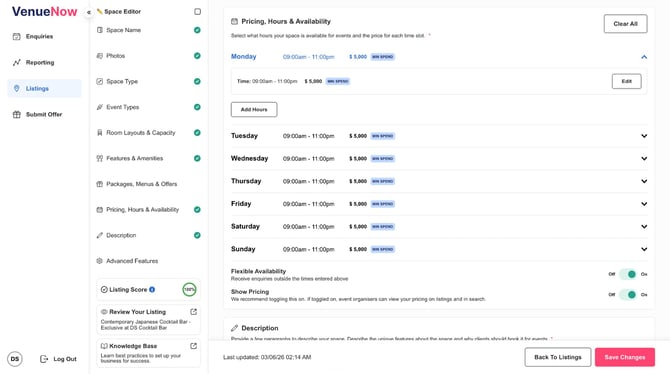Screen dimensions: 670x374
Task: Click the Room Layouts & Capacity icon
Action: coord(100,133)
